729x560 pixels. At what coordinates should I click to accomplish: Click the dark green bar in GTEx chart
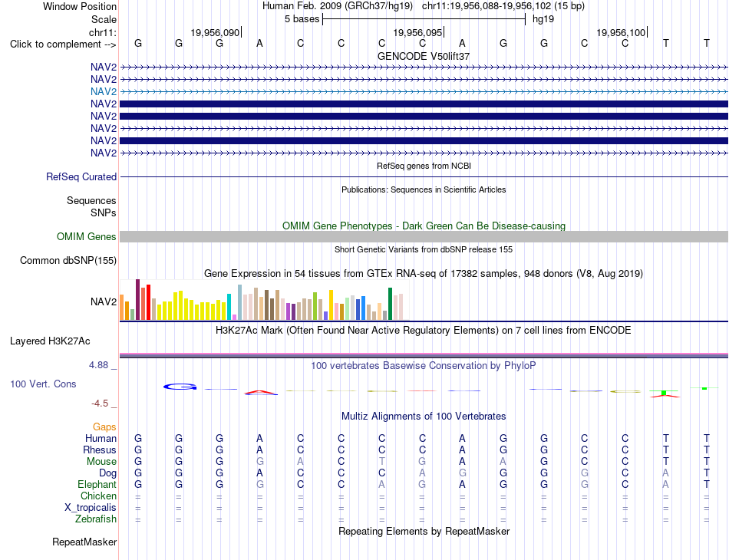point(390,304)
